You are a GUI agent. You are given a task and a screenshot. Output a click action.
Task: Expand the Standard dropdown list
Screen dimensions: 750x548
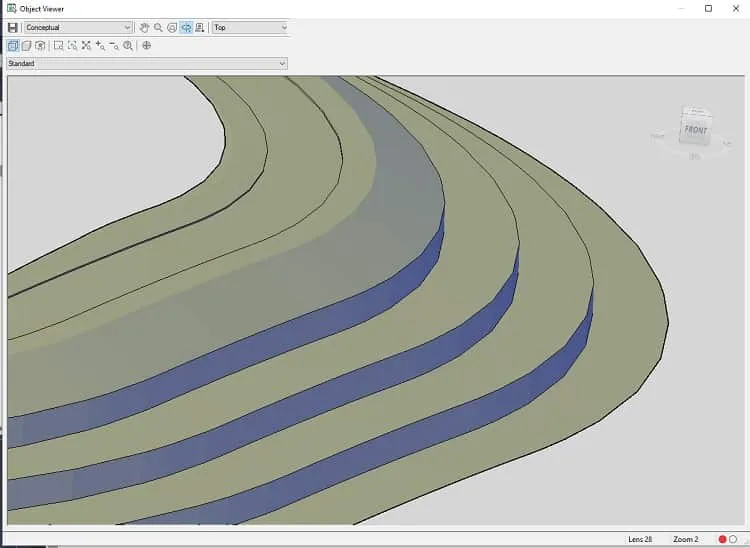(x=147, y=64)
